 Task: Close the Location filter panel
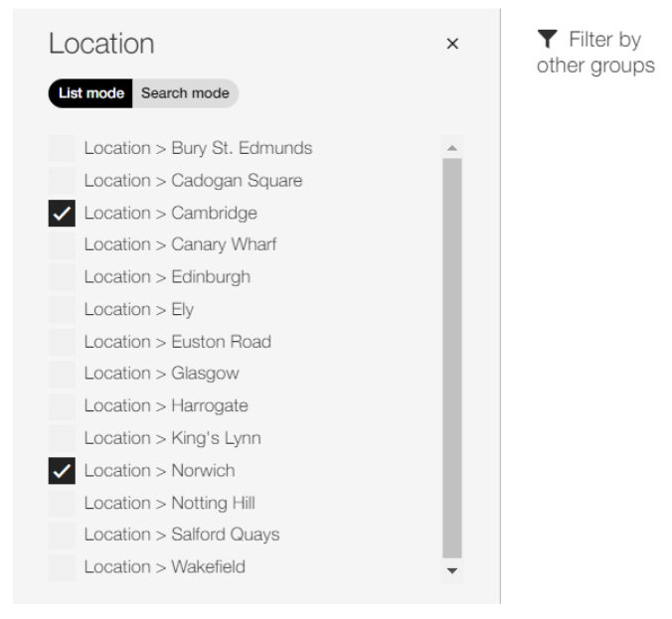point(452,44)
